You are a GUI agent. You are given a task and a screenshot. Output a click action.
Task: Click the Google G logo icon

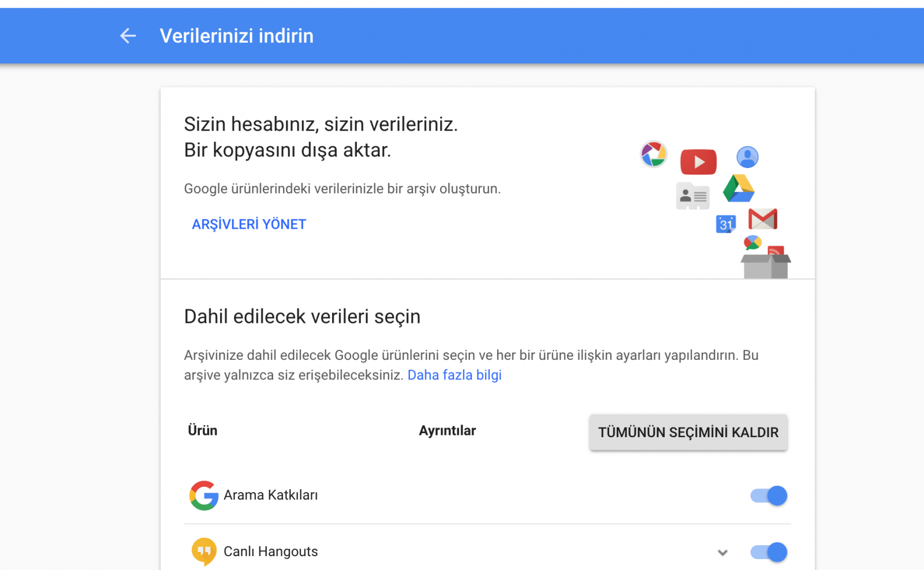tap(204, 496)
